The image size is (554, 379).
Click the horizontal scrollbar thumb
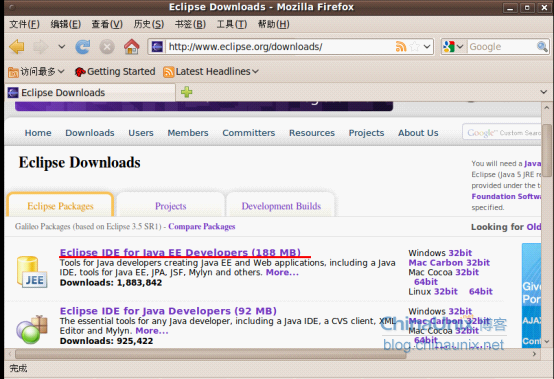click(x=211, y=354)
